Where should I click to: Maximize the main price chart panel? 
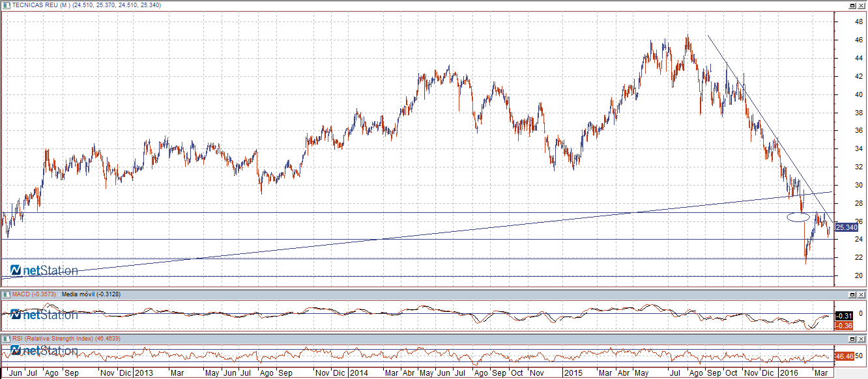(852, 5)
